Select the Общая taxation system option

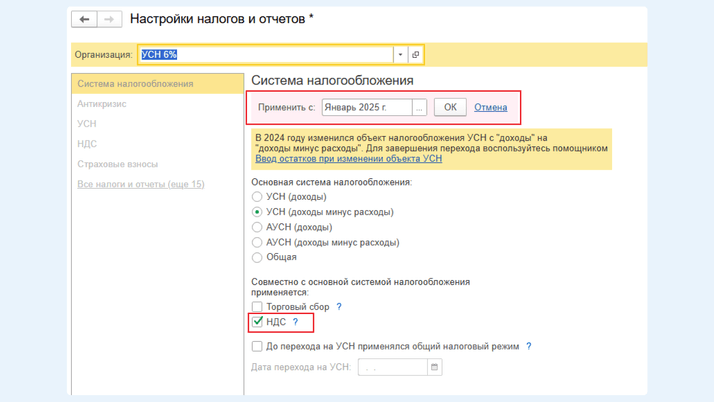click(x=258, y=257)
